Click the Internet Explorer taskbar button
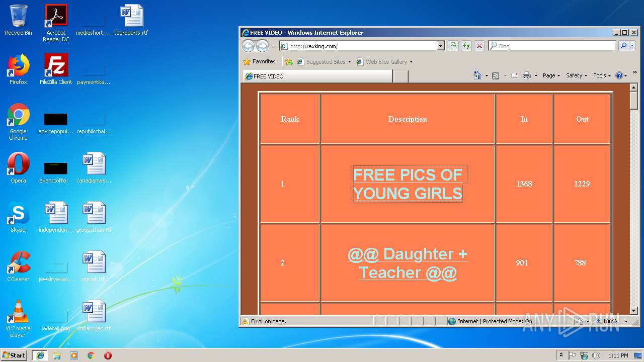This screenshot has width=644, height=362. point(40,355)
